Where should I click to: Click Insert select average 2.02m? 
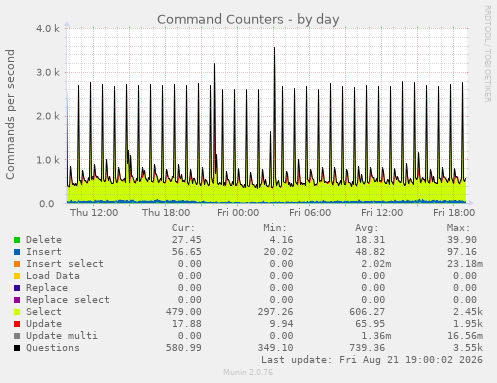point(376,264)
